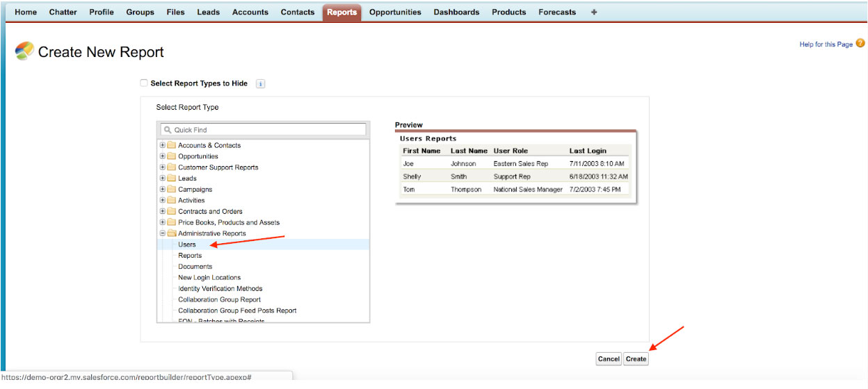Open the Accounts tab
The width and height of the screenshot is (868, 389).
point(250,12)
